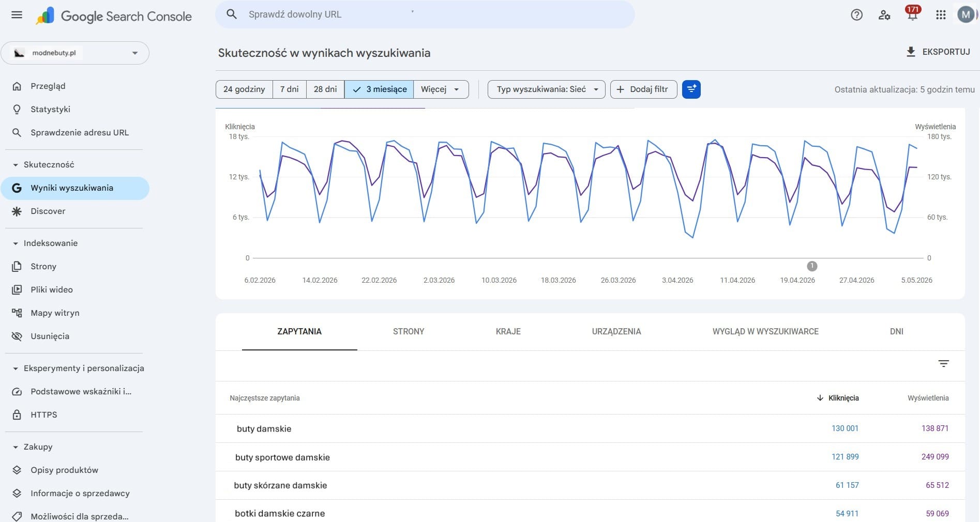Select the 7 dni date range
The height and width of the screenshot is (522, 980).
[x=290, y=89]
